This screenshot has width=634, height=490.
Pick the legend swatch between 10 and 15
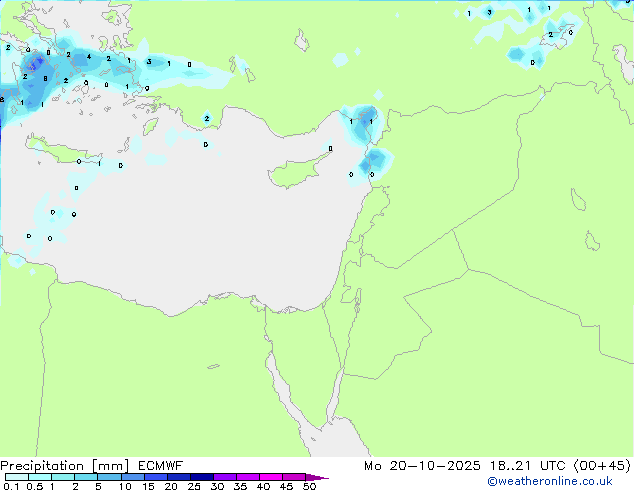(x=133, y=477)
